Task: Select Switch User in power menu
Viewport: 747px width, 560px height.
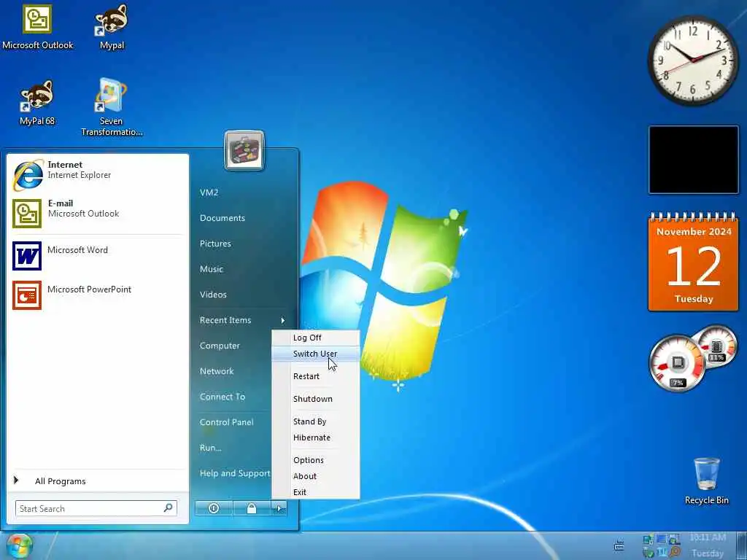Action: click(315, 354)
